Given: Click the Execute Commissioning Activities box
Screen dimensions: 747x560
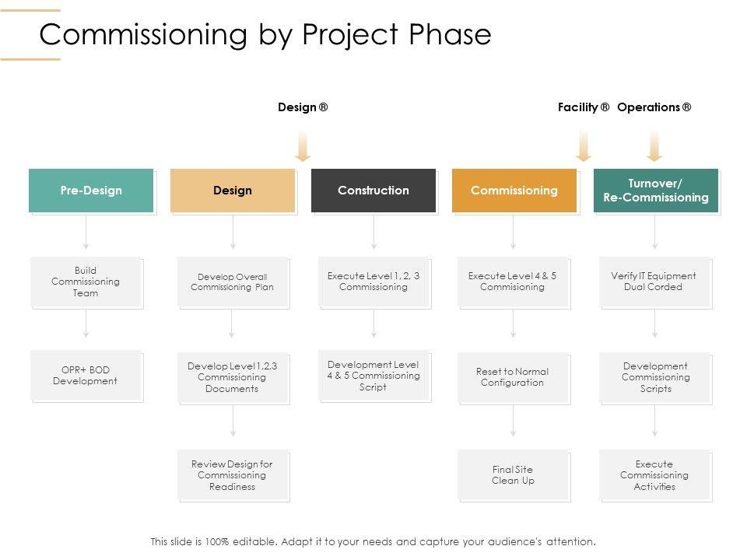Looking at the screenshot, I should [x=654, y=475].
